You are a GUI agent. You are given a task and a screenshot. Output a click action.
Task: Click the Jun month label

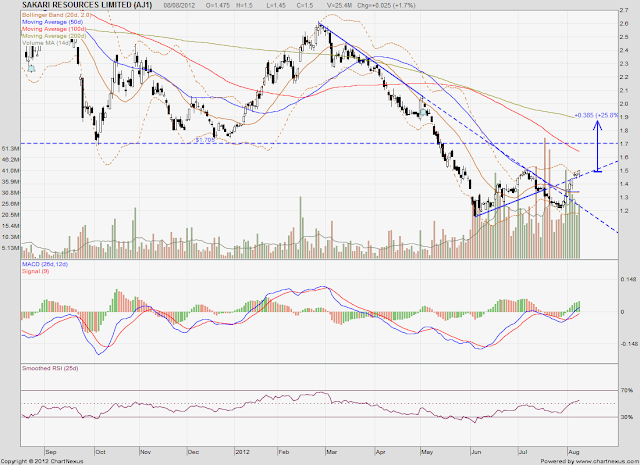point(476,452)
